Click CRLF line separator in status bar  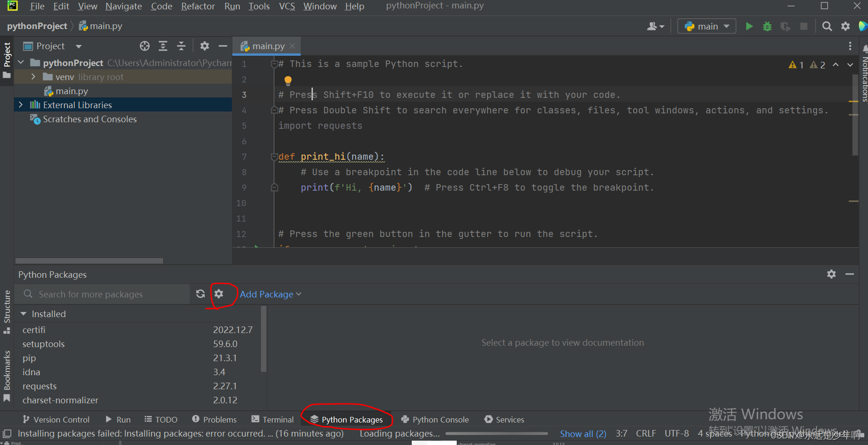(646, 433)
